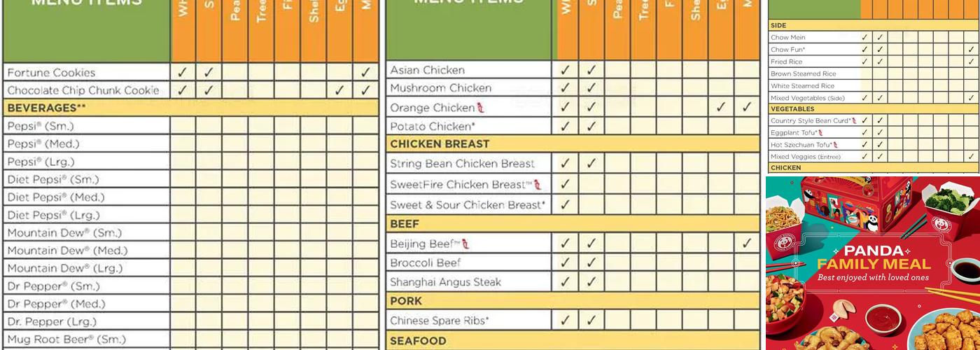The image size is (980, 350).
Task: Click the last checkmark in Fortune Cookies row
Action: 365,72
